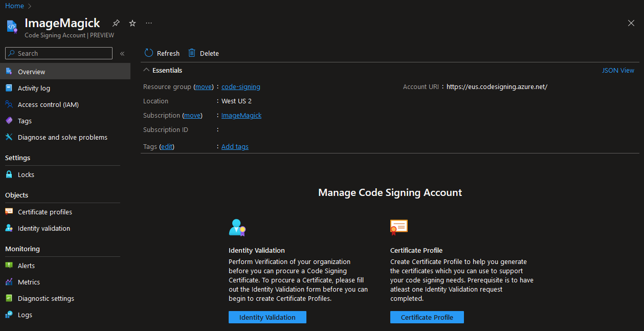This screenshot has width=644, height=331.
Task: Open Certificate profiles under Objects
Action: pos(45,212)
